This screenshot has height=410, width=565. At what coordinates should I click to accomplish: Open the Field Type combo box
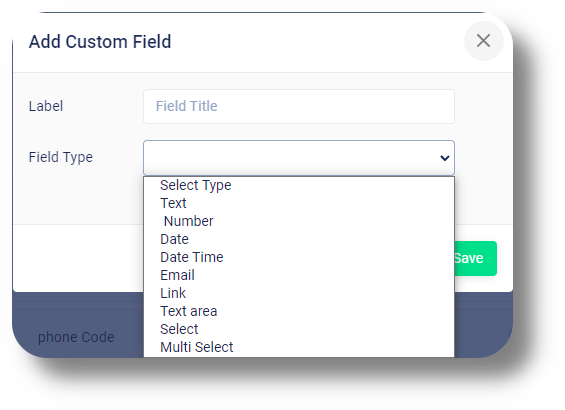point(299,158)
